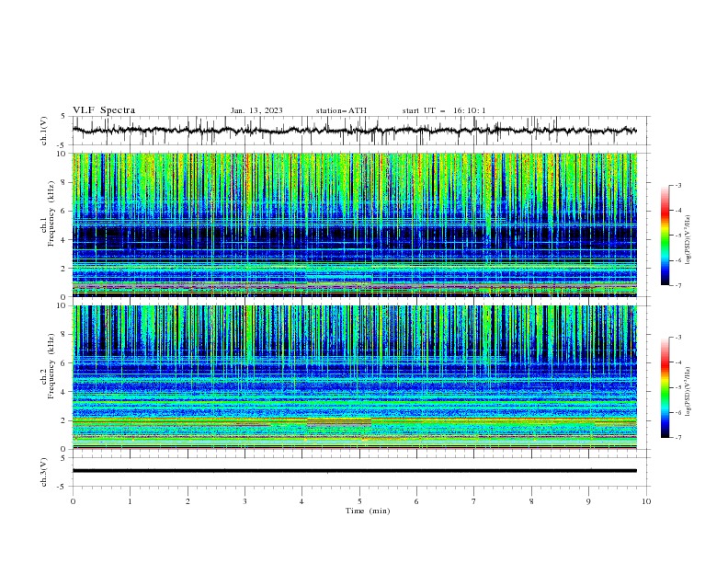The width and height of the screenshot is (728, 563).
Task: Click the "ch.1(V)" axis label
Action: [44, 131]
